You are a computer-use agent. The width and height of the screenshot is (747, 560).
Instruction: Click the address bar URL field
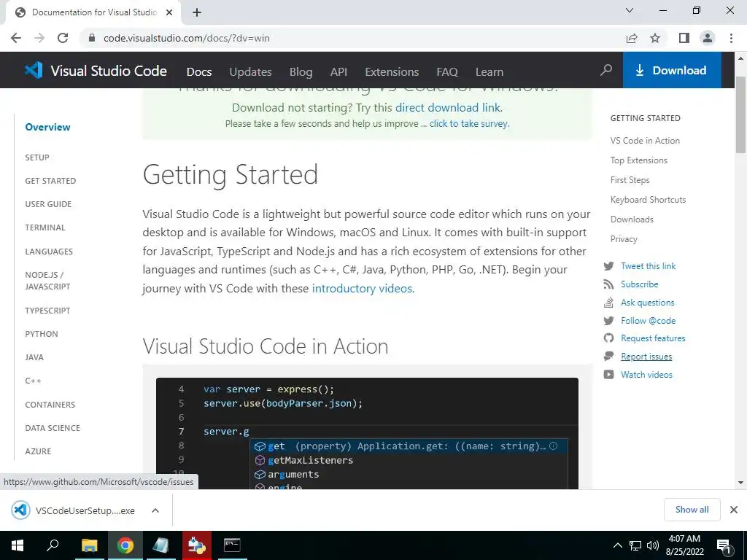pos(352,38)
